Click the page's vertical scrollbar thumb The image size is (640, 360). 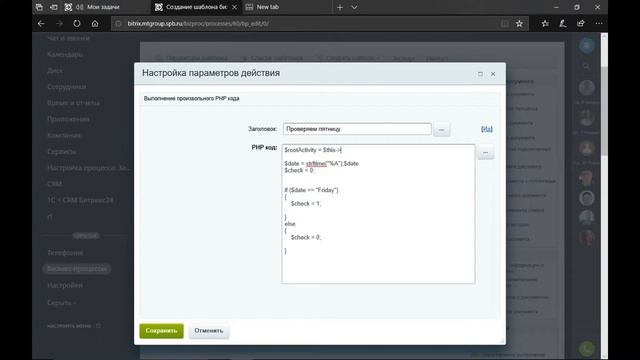604,110
